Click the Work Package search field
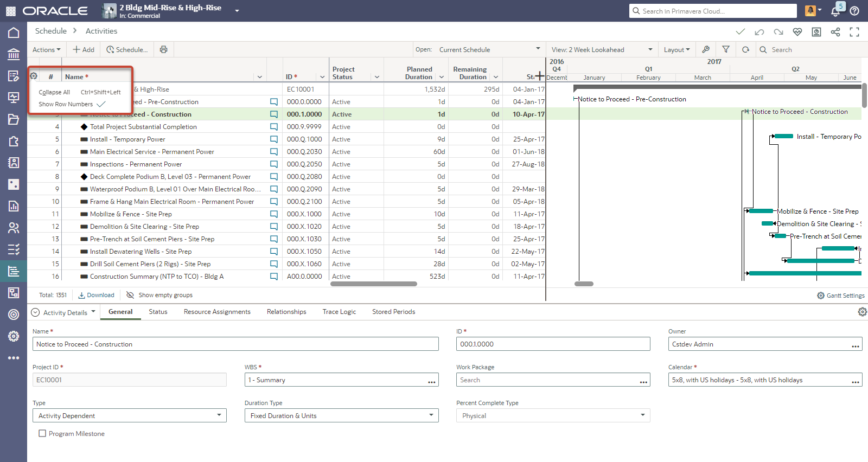 pyautogui.click(x=553, y=380)
